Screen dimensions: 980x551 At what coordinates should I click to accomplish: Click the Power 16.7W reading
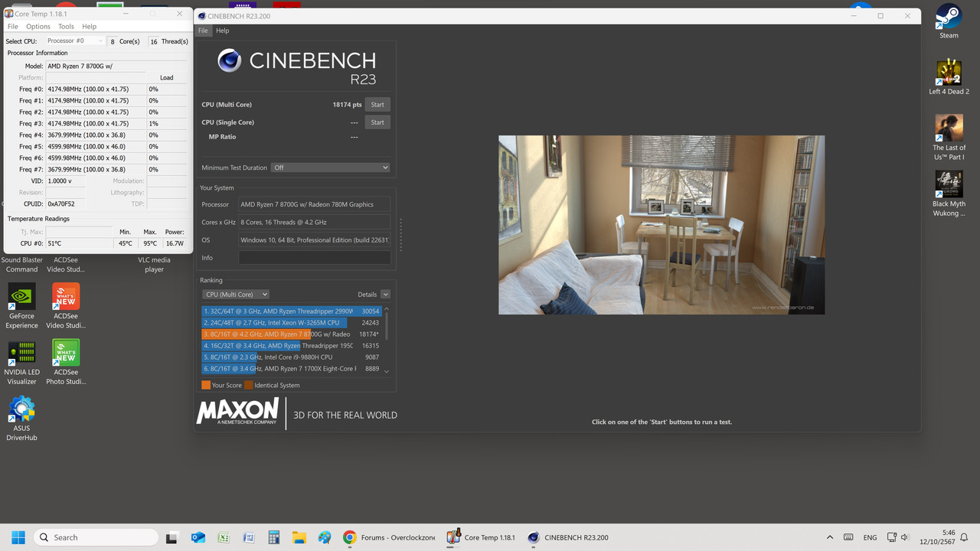(x=175, y=243)
